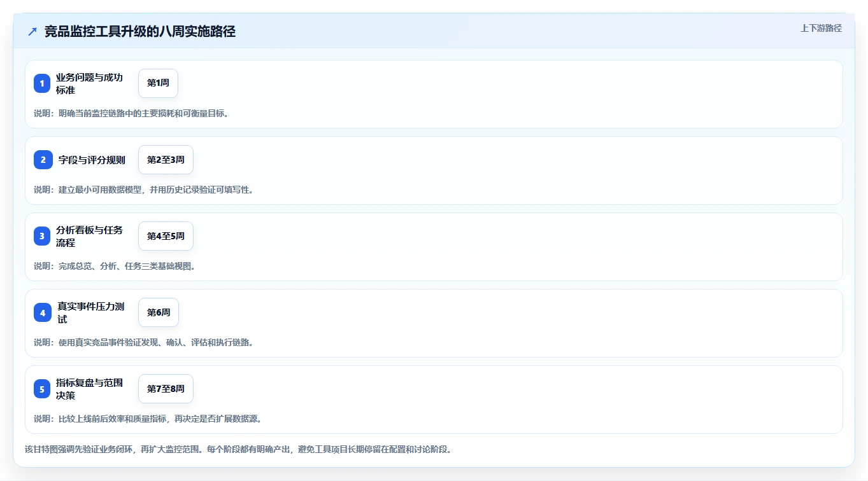Click the 第4至5周 week chip
Viewport: 868px width, 481px height.
[166, 236]
